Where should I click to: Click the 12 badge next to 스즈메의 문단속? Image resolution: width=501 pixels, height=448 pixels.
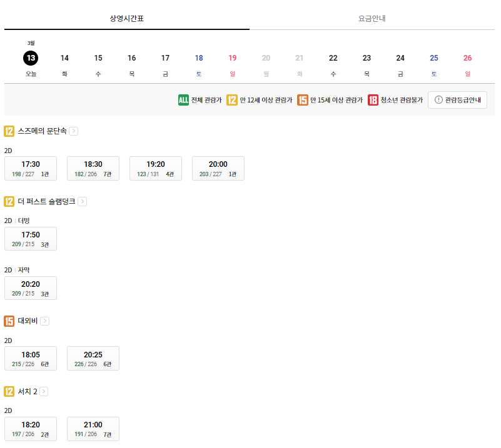(x=9, y=131)
